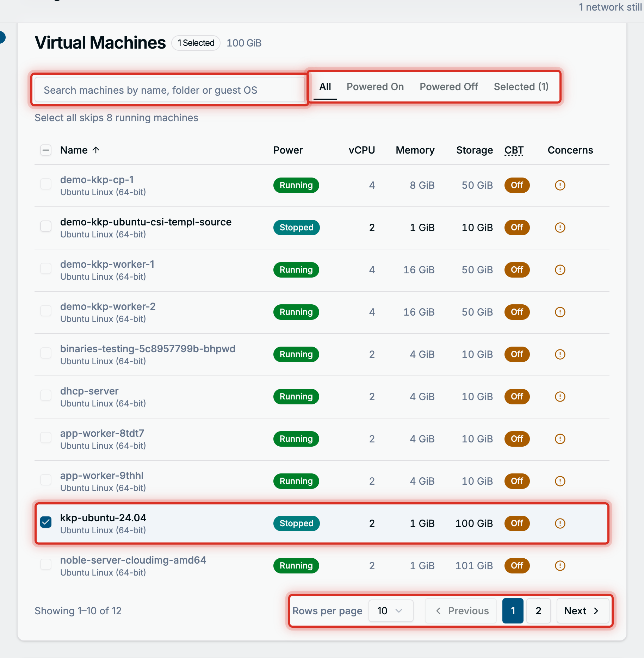The width and height of the screenshot is (644, 658).
Task: Jump to page 2
Action: pyautogui.click(x=538, y=611)
